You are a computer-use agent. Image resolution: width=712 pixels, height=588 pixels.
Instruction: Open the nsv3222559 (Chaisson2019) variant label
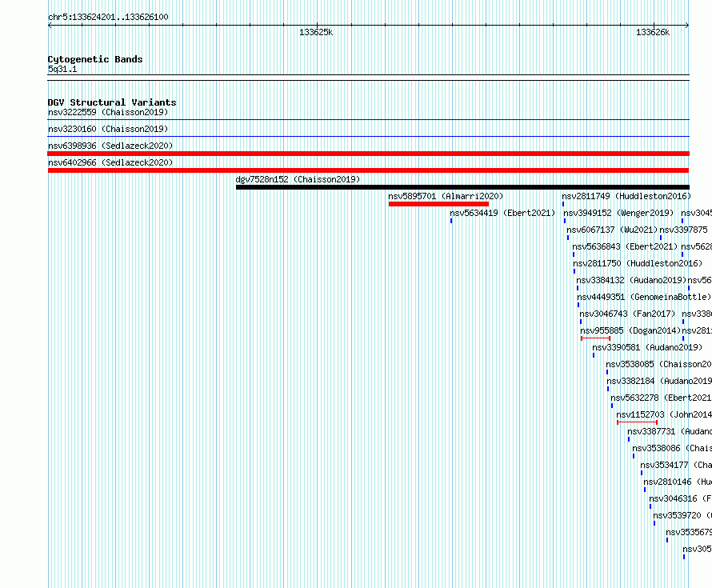(x=108, y=112)
